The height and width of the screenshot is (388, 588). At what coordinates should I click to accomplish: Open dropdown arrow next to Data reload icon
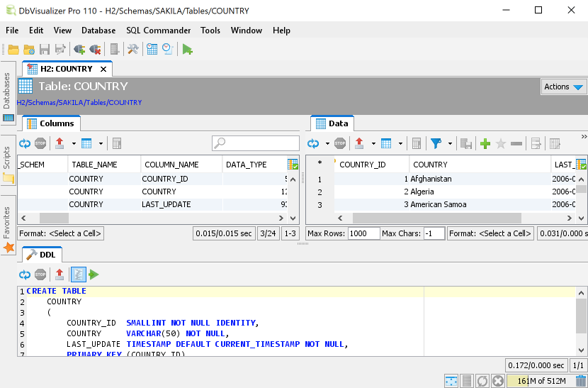pyautogui.click(x=327, y=143)
